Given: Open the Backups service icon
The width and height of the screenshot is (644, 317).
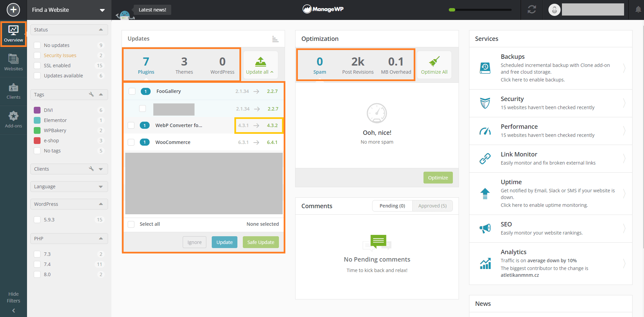Looking at the screenshot, I should click(x=485, y=68).
